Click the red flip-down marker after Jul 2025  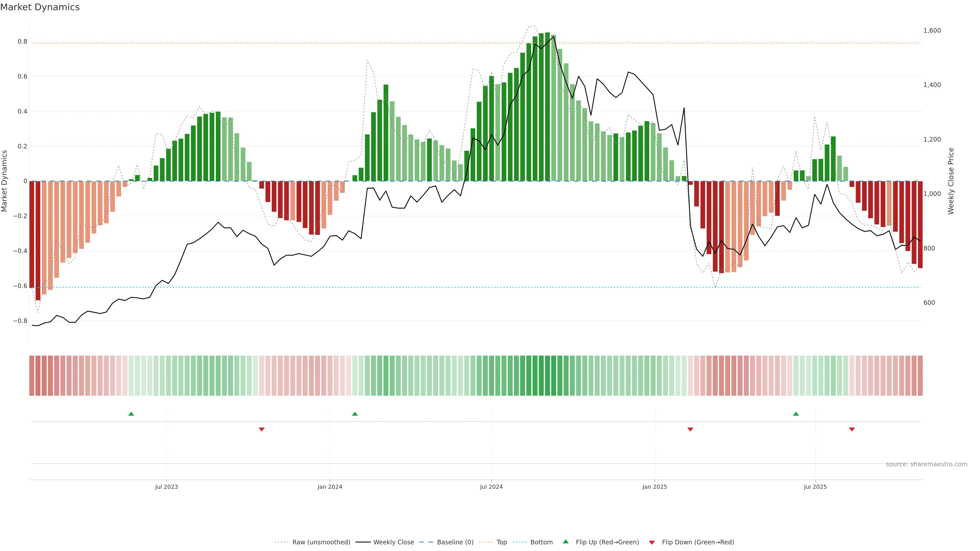point(852,429)
